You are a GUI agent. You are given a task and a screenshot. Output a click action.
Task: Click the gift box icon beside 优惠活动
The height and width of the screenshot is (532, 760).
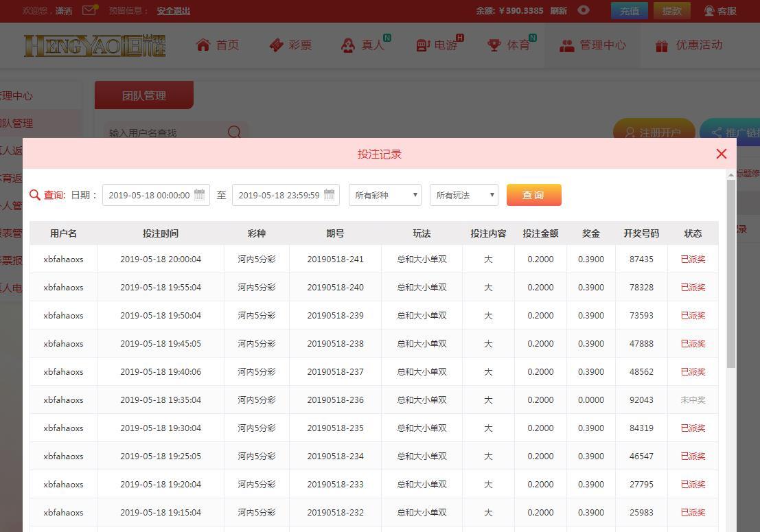[662, 46]
